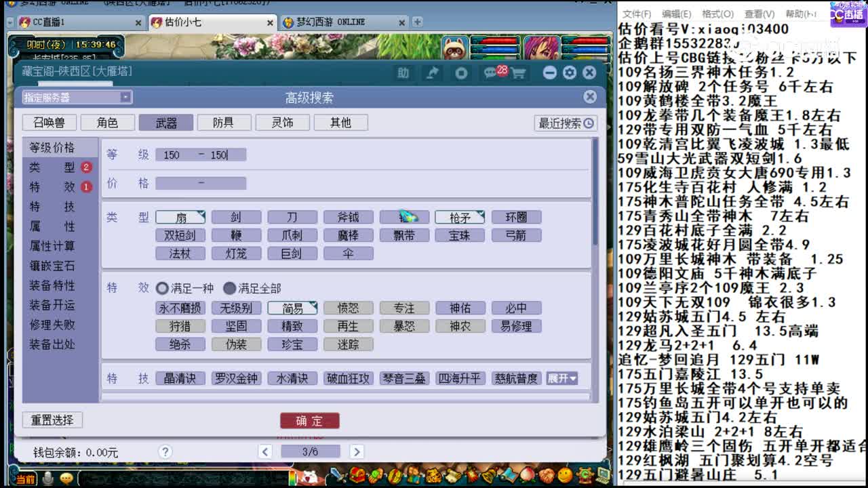The width and height of the screenshot is (868, 488).
Task: Click the 重置选择 reset button
Action: (52, 420)
